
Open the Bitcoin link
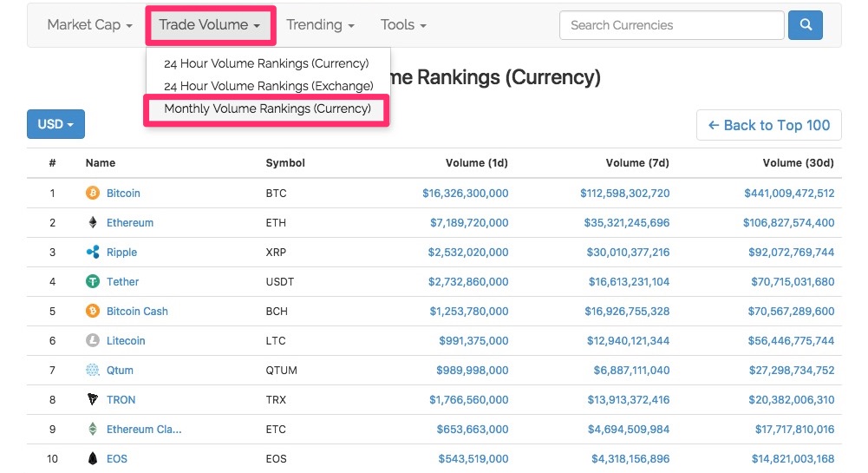123,194
